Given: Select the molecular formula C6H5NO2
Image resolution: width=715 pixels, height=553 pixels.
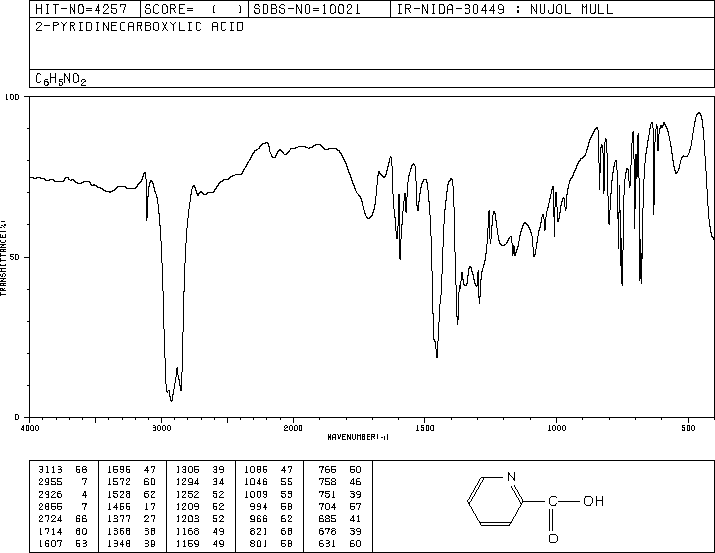Looking at the screenshot, I should click(61, 79).
